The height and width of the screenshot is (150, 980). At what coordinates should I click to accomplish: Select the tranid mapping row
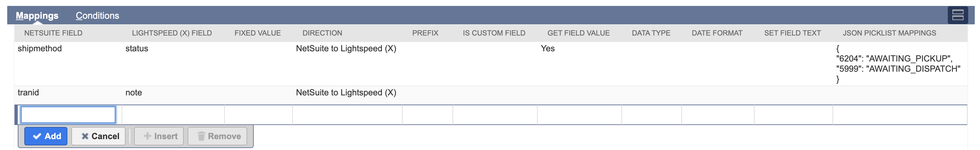coord(28,92)
